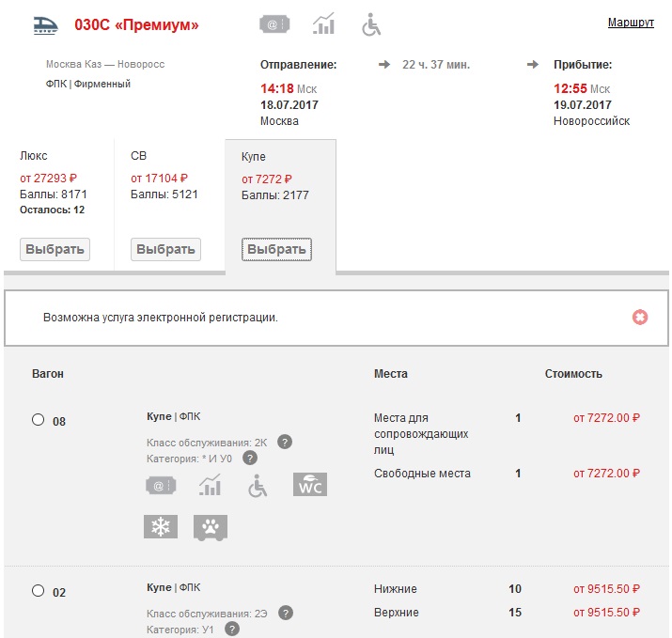
Task: Open help for service class 2К
Action: pos(285,442)
